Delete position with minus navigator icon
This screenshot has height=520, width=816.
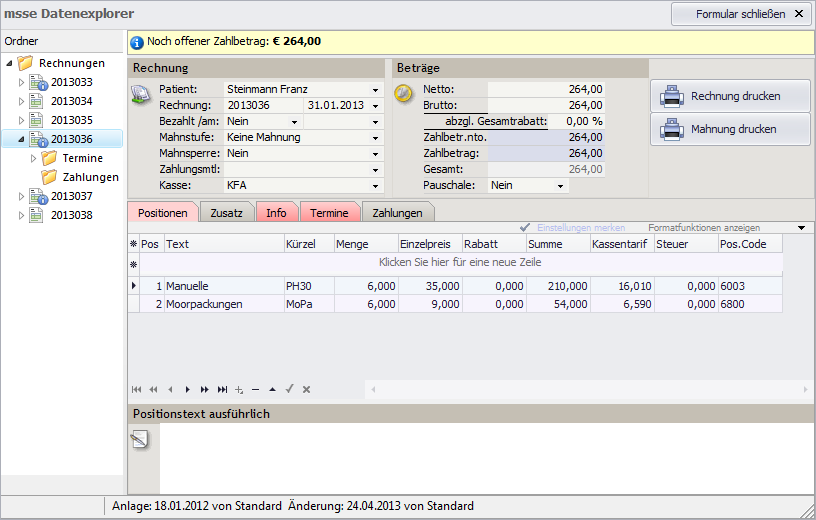pos(256,389)
